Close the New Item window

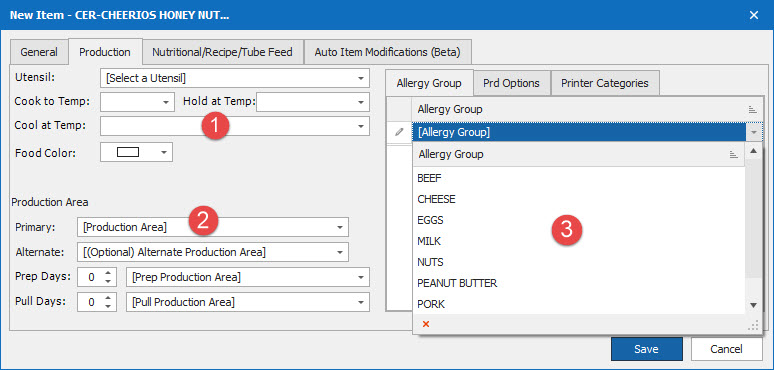tap(754, 15)
